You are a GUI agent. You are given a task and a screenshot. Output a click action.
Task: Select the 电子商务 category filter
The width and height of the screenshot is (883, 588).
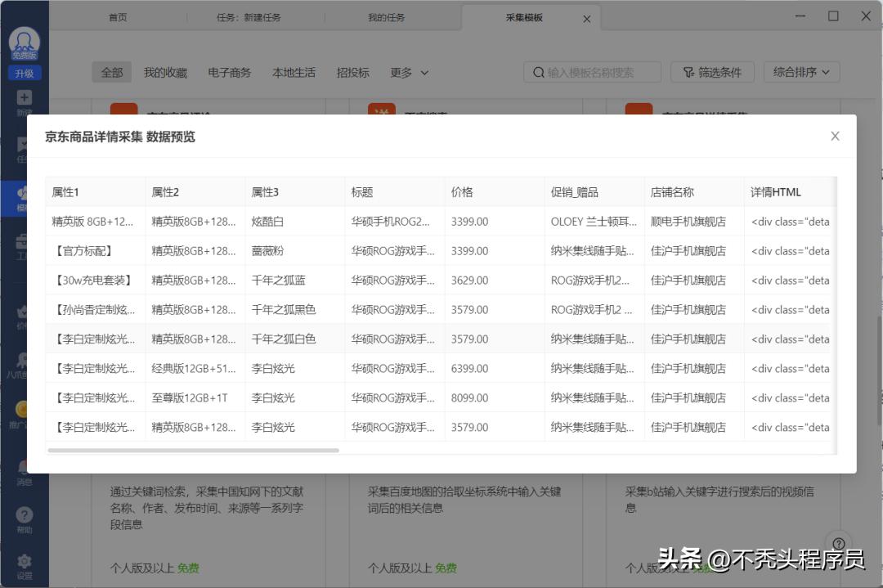pos(230,73)
